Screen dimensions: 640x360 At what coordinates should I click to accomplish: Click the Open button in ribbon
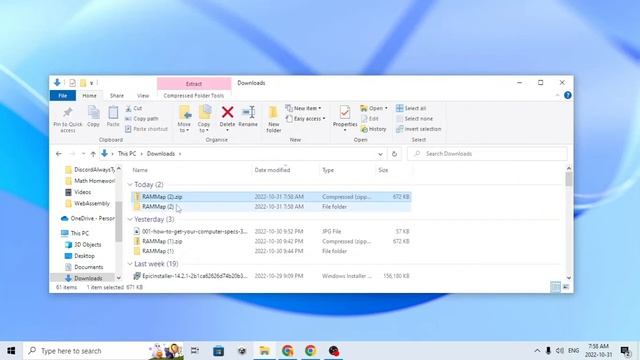click(373, 108)
